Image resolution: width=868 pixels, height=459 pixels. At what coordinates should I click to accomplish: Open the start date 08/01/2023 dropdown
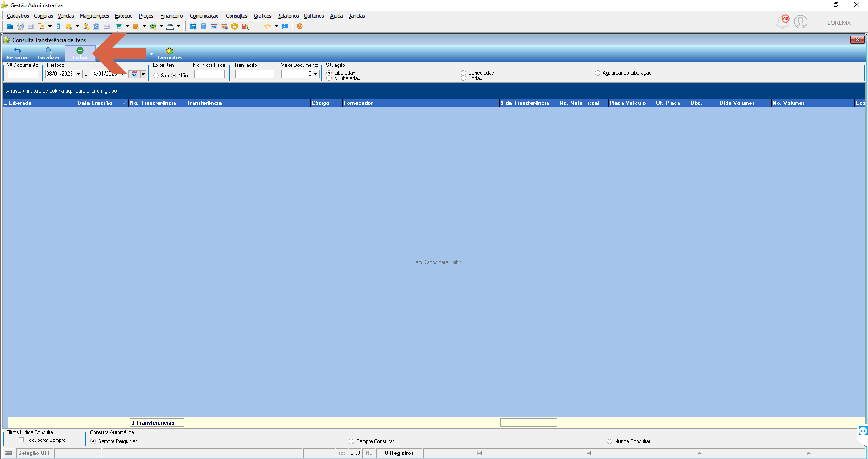pyautogui.click(x=79, y=74)
